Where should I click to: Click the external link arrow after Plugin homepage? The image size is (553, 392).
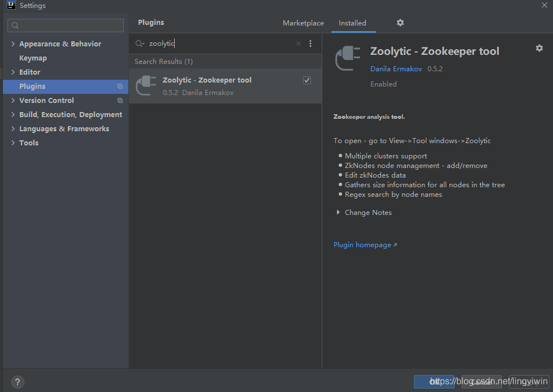point(395,245)
